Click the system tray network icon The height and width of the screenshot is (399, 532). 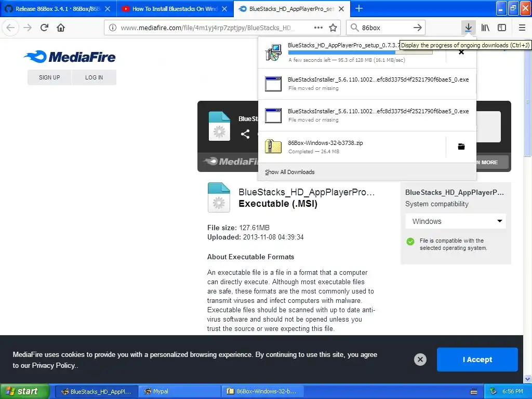(494, 391)
